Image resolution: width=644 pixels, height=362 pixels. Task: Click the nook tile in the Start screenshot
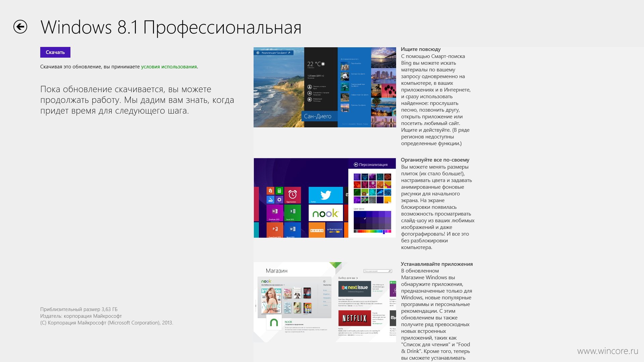(326, 213)
